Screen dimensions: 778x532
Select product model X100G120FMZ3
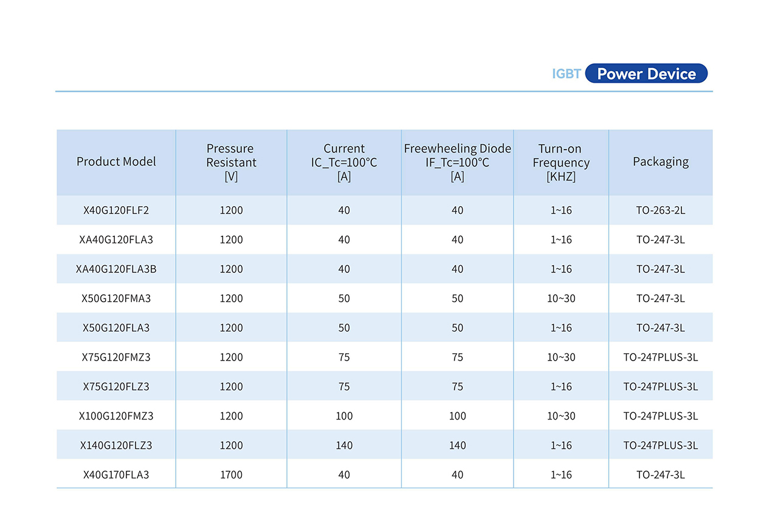click(x=116, y=416)
